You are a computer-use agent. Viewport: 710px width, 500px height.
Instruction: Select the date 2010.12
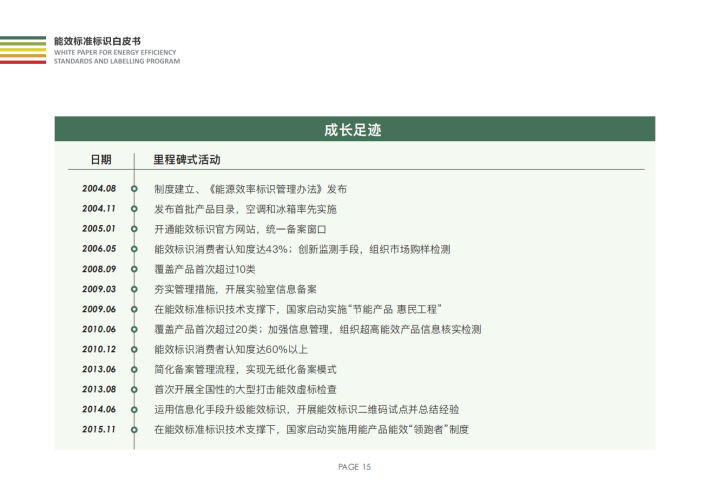[99, 349]
